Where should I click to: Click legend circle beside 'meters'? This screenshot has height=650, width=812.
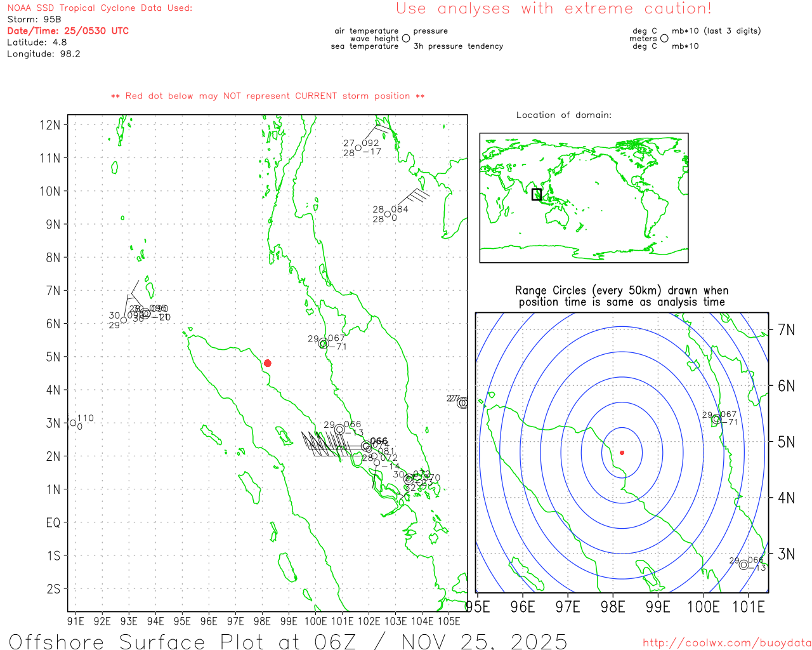pyautogui.click(x=664, y=38)
